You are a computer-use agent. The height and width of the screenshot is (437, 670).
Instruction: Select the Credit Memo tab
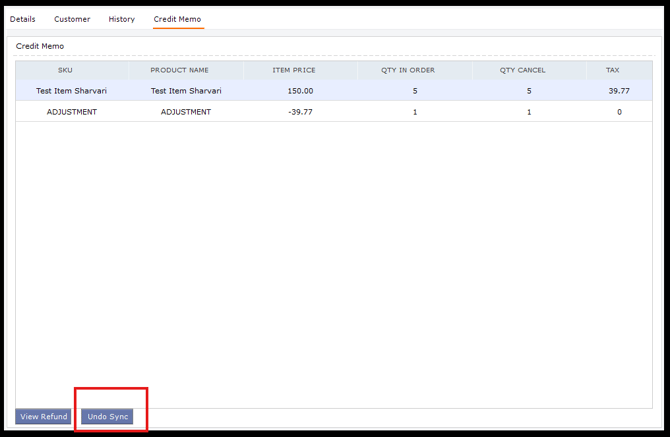pos(177,19)
